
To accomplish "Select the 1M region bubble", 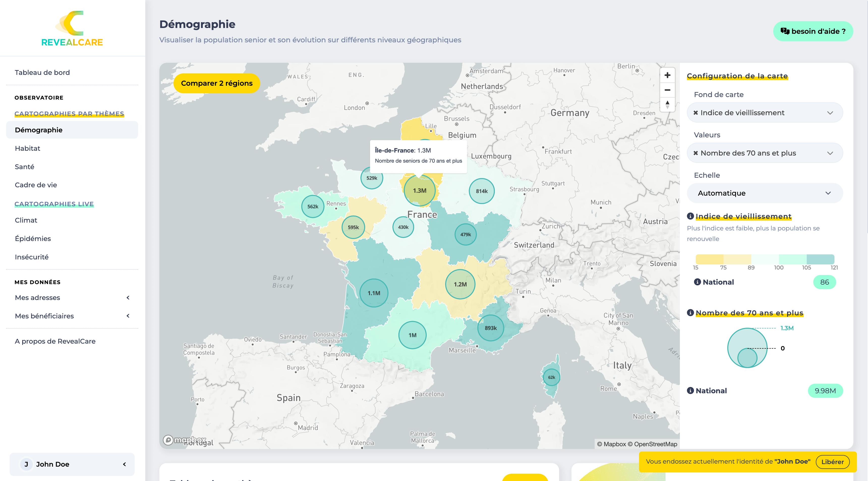I will [x=412, y=335].
